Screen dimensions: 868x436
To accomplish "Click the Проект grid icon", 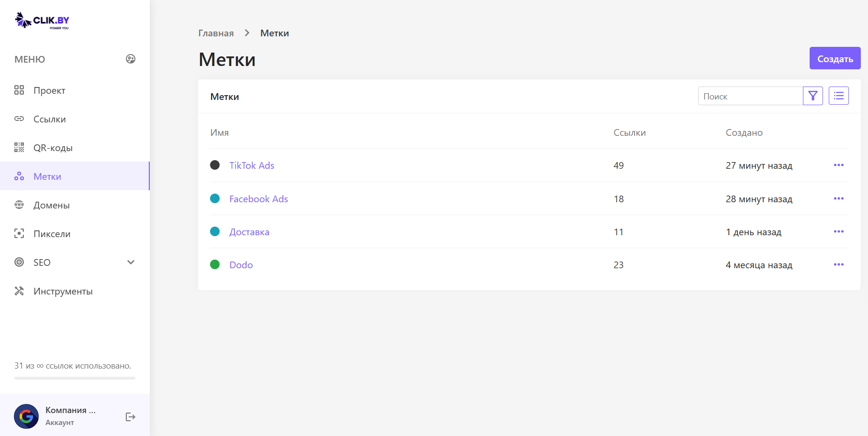I will pos(19,90).
